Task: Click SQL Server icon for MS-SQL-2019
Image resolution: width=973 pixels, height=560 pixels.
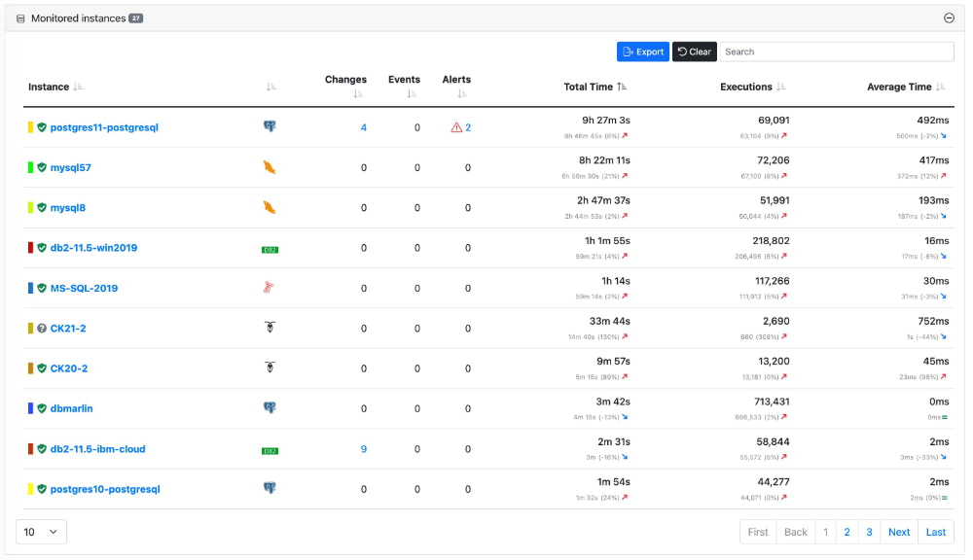Action: point(269,287)
